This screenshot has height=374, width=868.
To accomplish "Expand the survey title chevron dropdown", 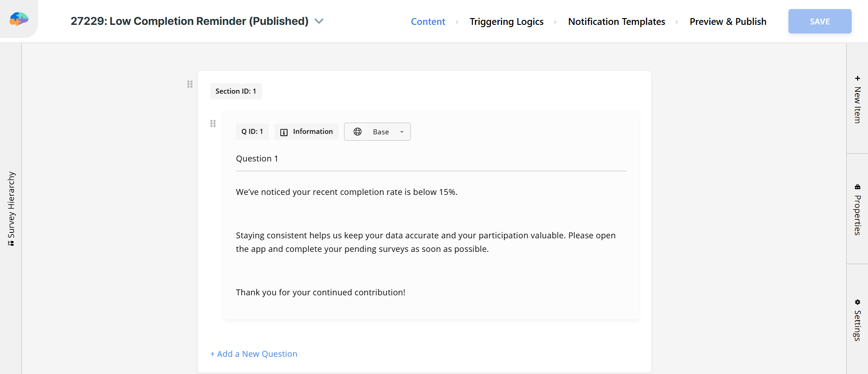I will pos(319,21).
